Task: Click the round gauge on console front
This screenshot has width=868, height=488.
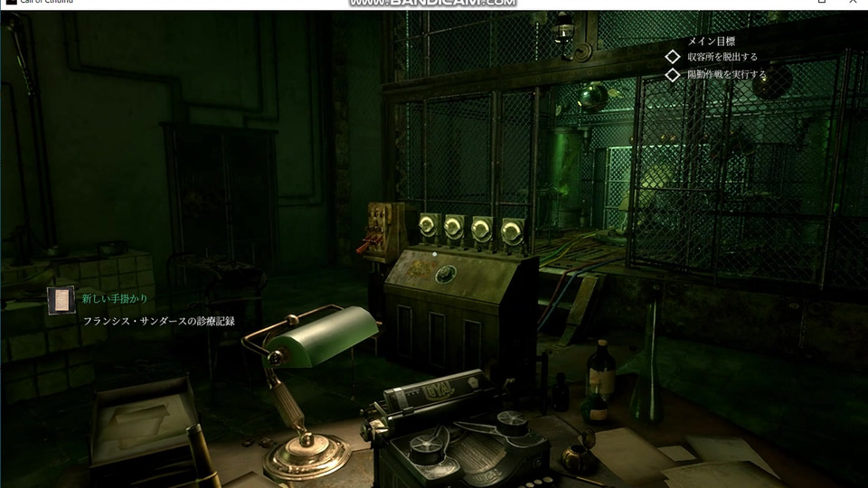Action: tap(446, 274)
